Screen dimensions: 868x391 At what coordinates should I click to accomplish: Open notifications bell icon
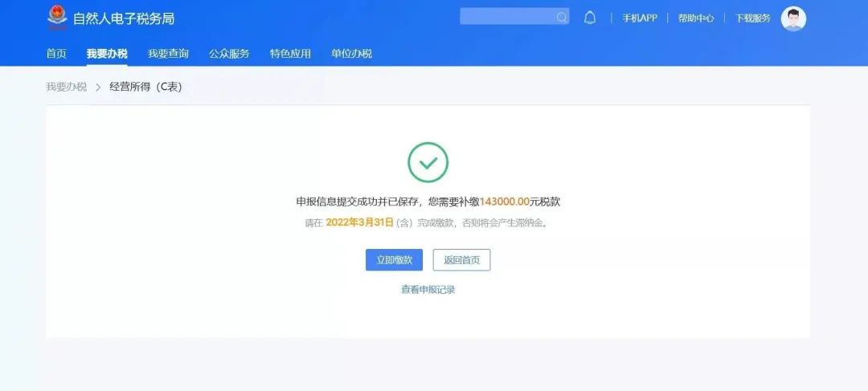click(590, 18)
